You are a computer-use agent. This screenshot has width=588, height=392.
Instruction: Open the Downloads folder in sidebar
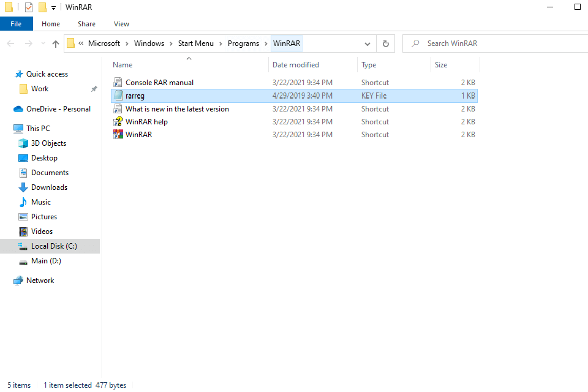coord(49,187)
